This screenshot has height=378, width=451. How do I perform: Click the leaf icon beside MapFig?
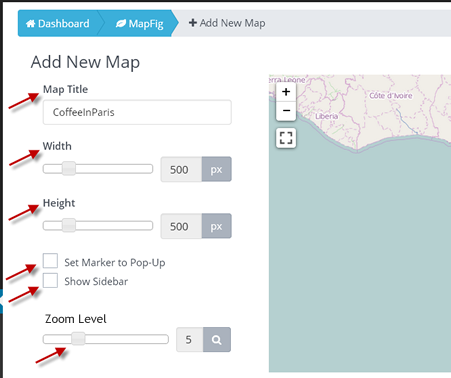tap(121, 23)
